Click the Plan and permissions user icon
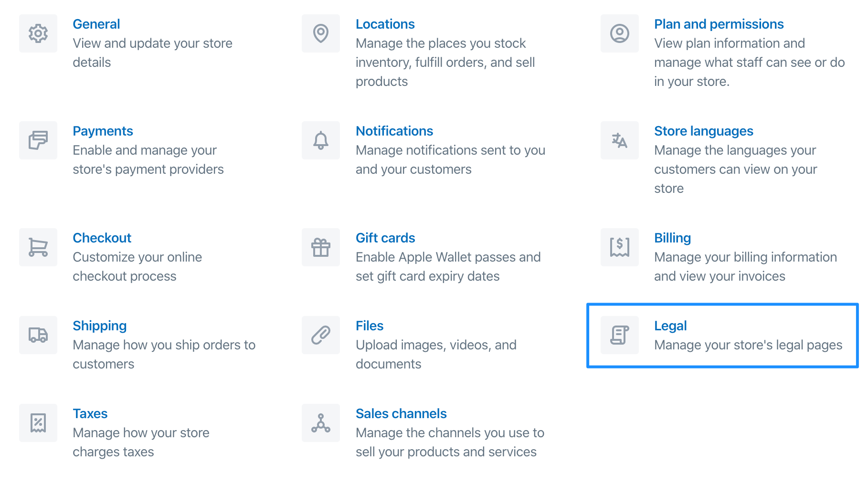This screenshot has height=484, width=868. click(x=619, y=33)
